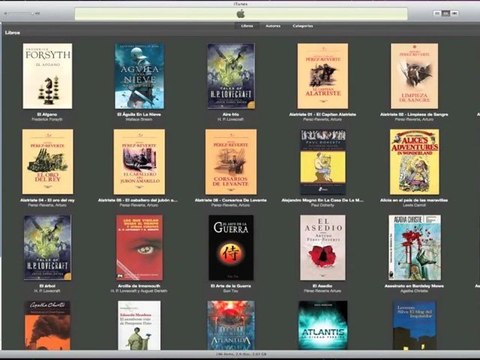
Task: Select El Afgano Forsyth book cover
Action: click(x=47, y=76)
